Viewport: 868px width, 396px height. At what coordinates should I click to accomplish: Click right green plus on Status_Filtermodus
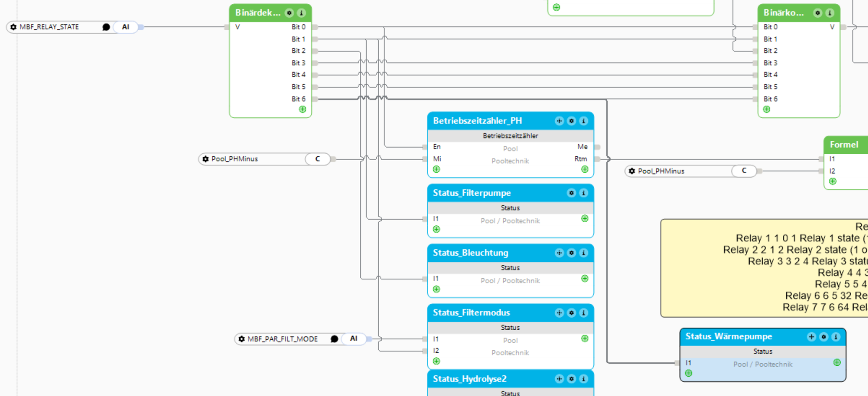point(585,339)
